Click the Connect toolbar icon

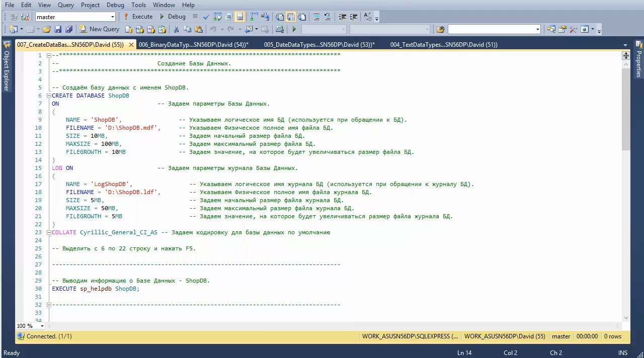click(13, 17)
